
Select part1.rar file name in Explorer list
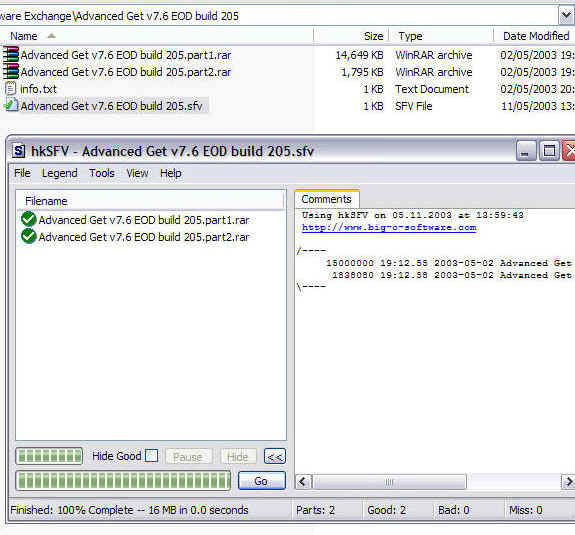[126, 55]
